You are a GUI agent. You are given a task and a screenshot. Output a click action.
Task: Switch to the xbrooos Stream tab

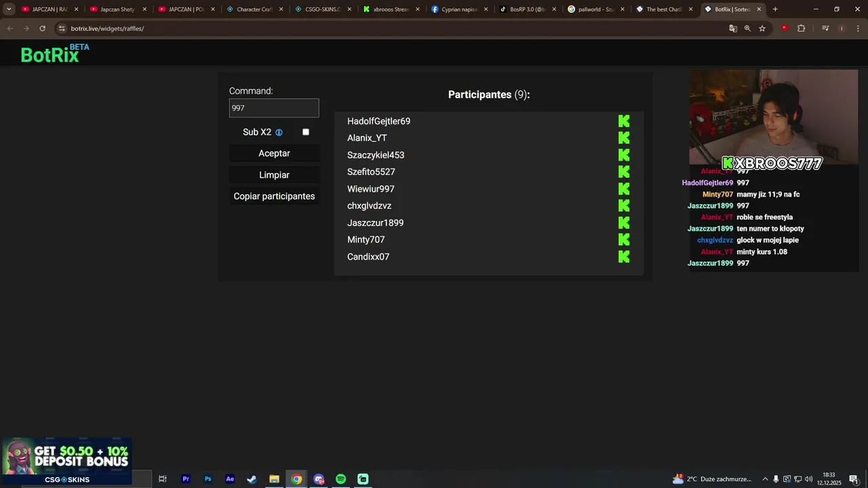[391, 9]
